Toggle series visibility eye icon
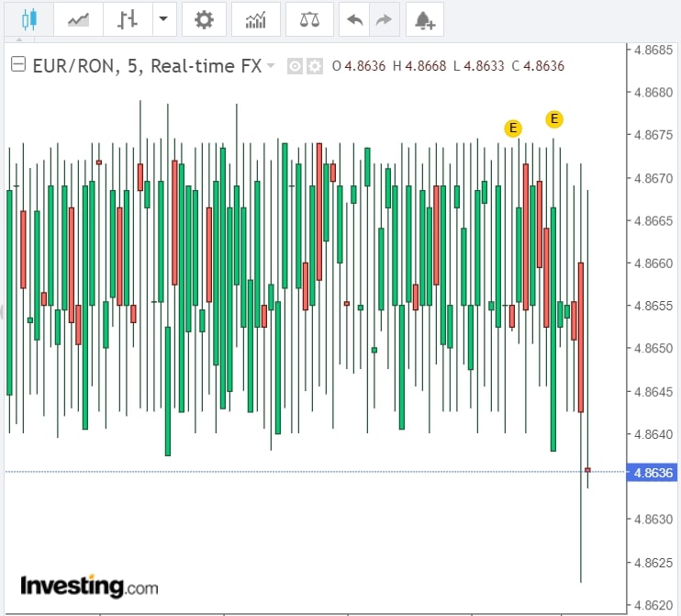 [295, 66]
